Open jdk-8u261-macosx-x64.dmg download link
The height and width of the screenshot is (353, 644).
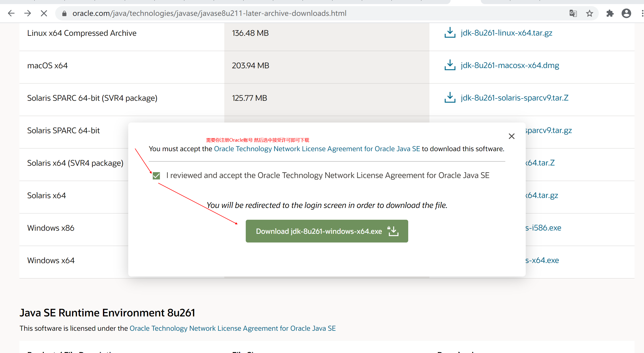pos(510,65)
